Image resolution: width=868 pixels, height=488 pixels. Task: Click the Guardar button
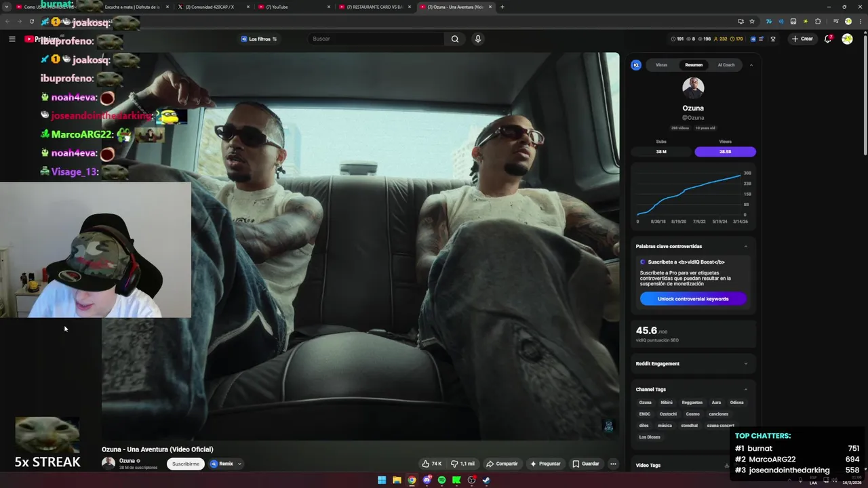click(586, 464)
